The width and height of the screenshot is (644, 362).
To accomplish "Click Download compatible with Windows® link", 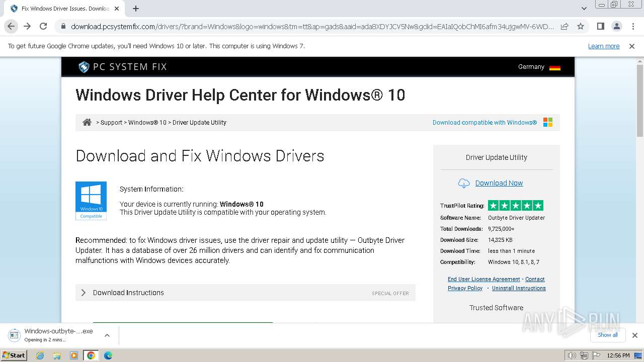I will click(x=485, y=123).
